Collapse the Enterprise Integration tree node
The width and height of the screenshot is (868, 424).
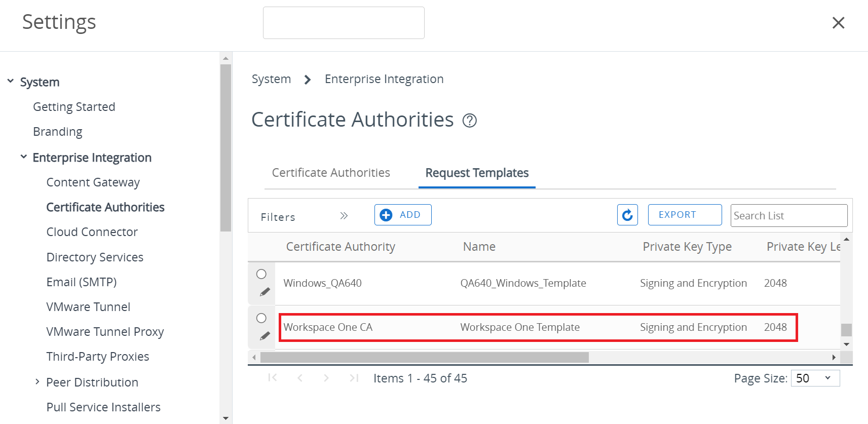tap(24, 157)
